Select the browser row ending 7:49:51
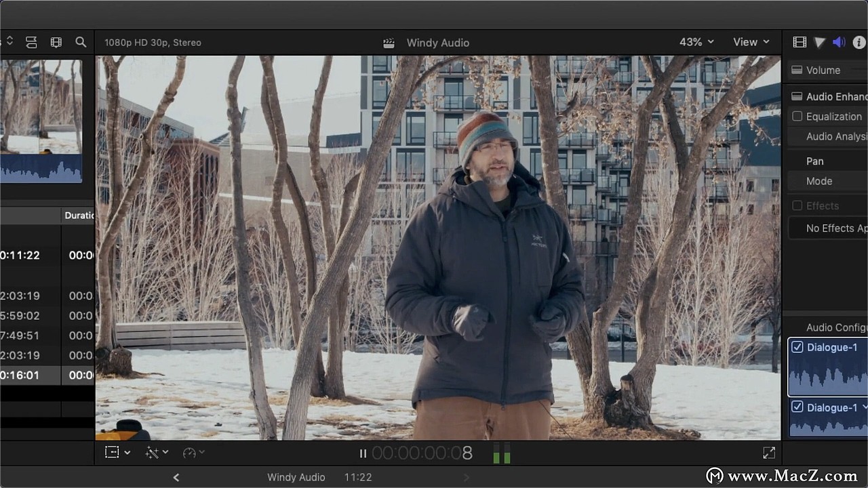Viewport: 868px width, 488px height. pos(47,335)
